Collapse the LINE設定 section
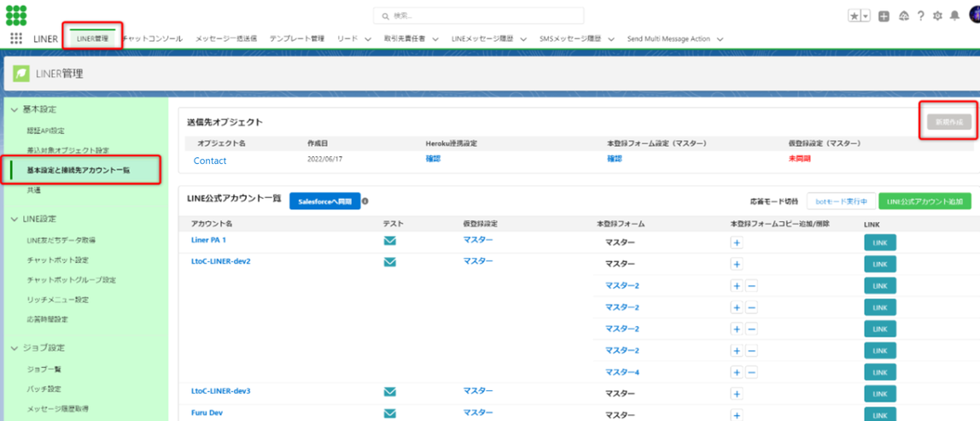Viewport: 980px width, 421px height. (15, 219)
